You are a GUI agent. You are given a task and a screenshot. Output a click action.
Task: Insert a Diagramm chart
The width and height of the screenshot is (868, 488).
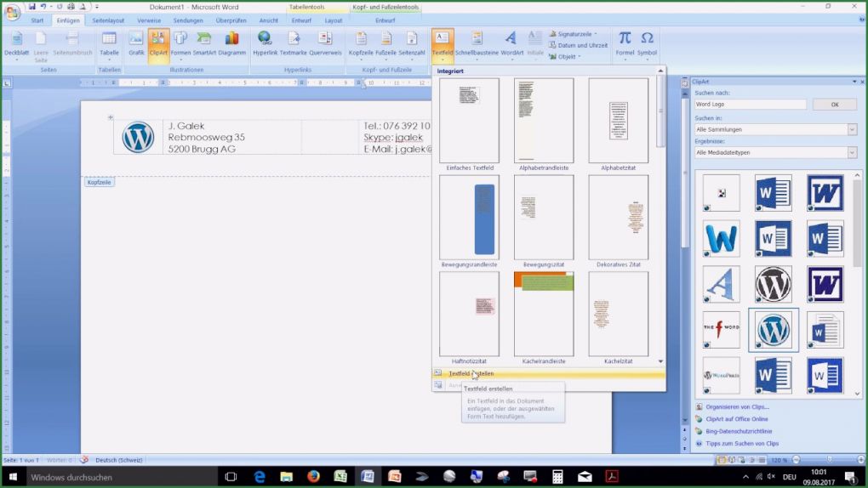231,43
